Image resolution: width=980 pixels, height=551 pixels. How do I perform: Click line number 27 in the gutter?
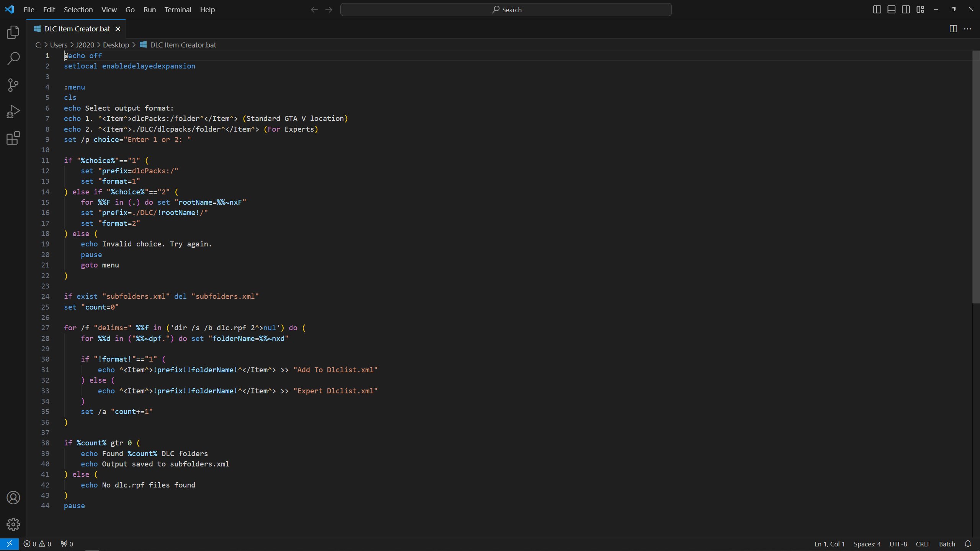coord(45,328)
